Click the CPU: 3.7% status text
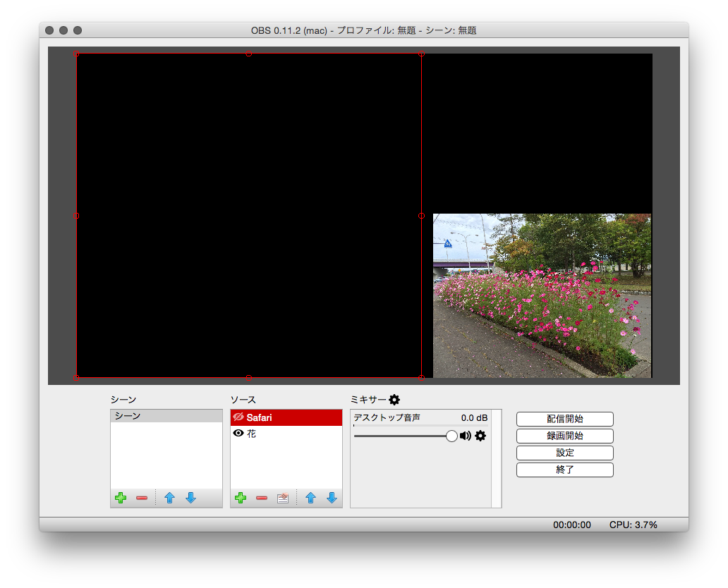Image resolution: width=728 pixels, height=588 pixels. [x=633, y=525]
